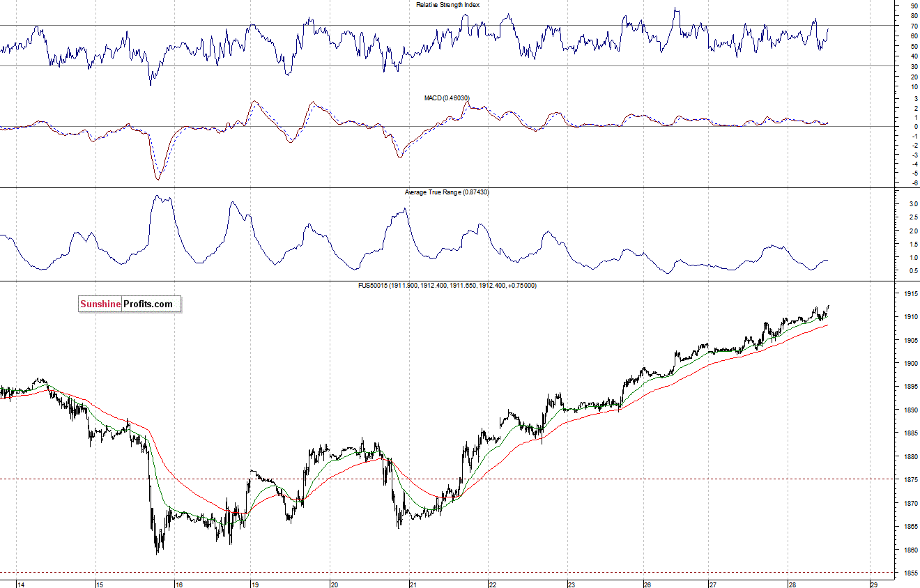Click price axis value 1885
920x588 pixels.
911,434
